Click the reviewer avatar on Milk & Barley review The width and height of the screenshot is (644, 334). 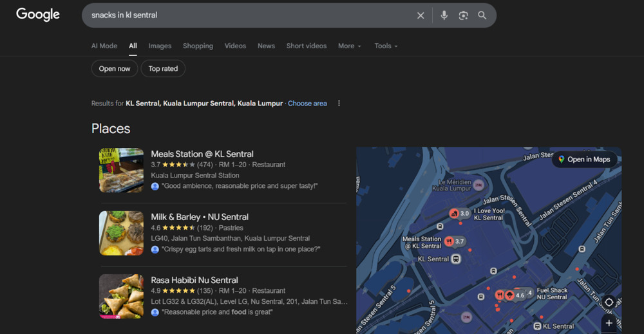[155, 250]
